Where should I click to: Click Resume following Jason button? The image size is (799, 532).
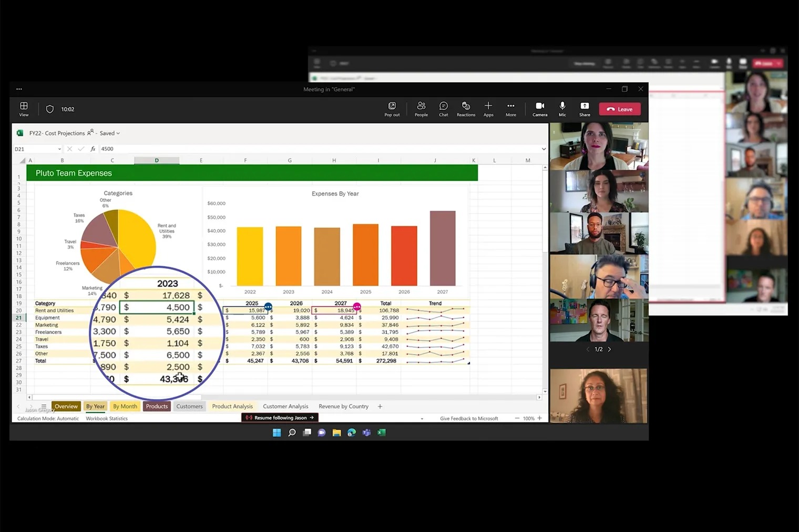280,418
